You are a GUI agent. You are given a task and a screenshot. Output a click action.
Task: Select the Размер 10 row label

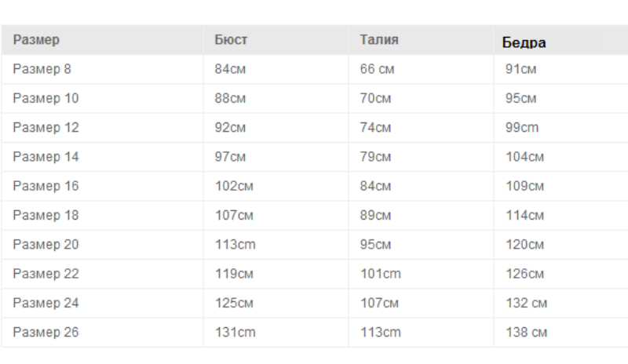tap(46, 98)
